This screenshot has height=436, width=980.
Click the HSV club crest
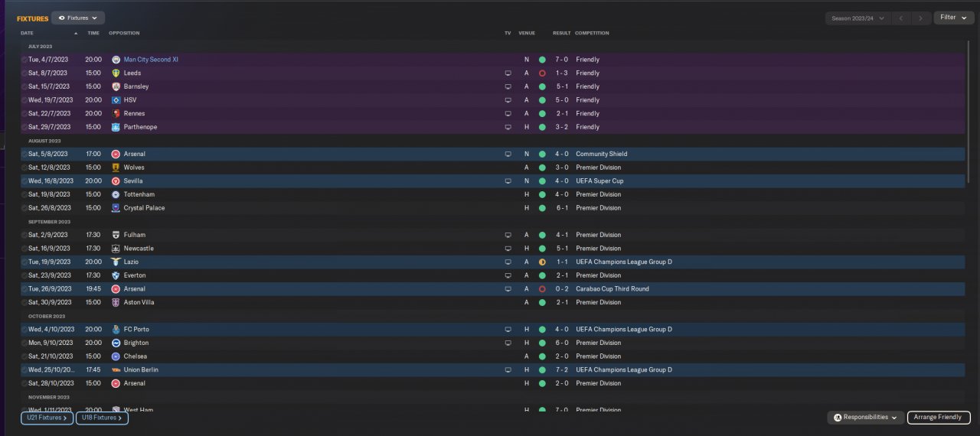click(116, 100)
